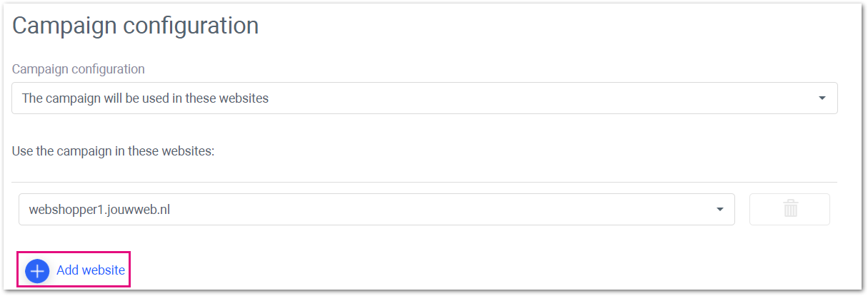Click the 'Add website' link text
The height and width of the screenshot is (296, 868).
(91, 270)
